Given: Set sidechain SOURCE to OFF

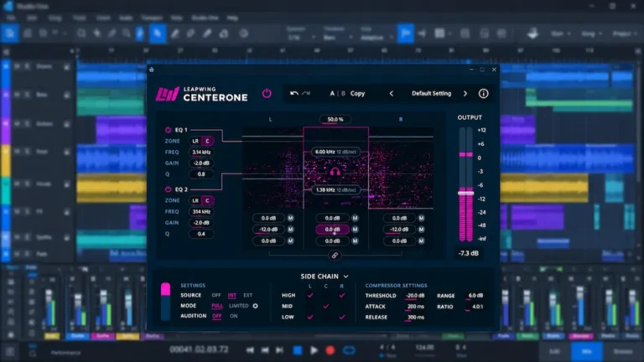Looking at the screenshot, I should point(216,295).
